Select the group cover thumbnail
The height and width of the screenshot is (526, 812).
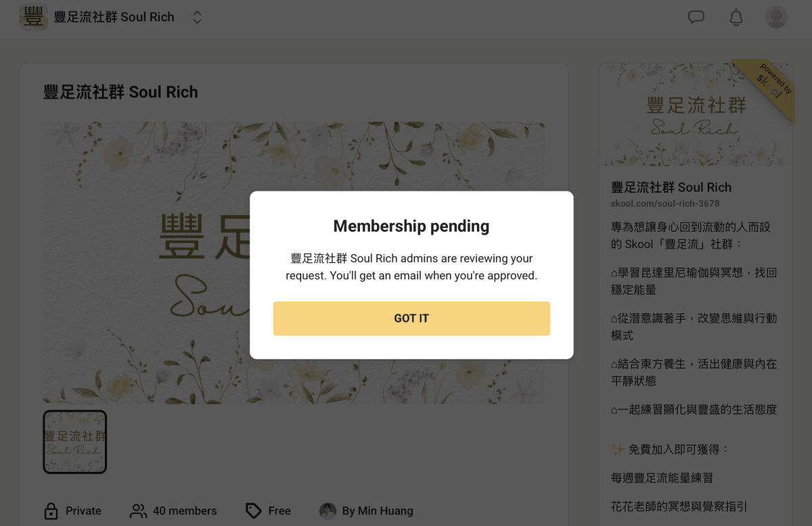click(75, 442)
